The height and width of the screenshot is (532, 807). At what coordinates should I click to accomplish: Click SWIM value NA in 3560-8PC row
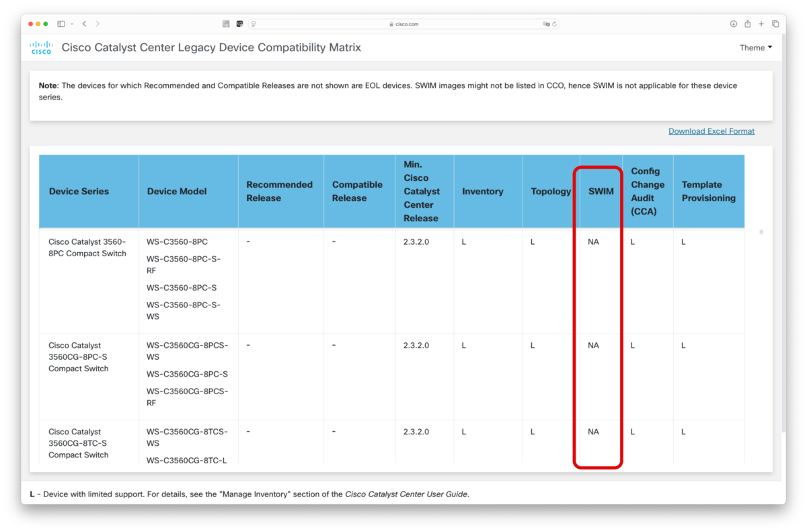click(593, 241)
